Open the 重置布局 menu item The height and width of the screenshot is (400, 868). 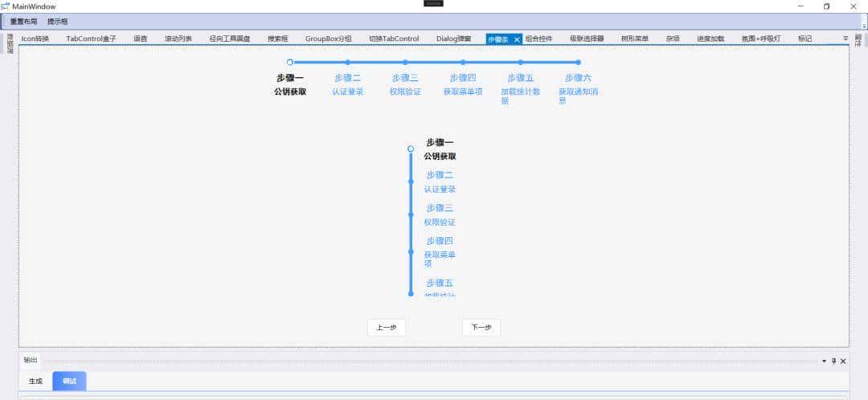coord(24,22)
